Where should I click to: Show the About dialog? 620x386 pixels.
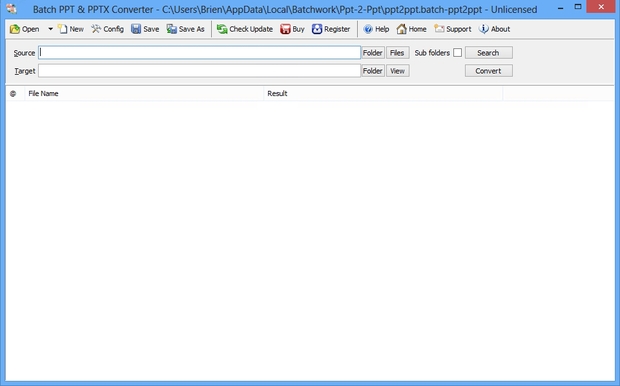[x=494, y=29]
